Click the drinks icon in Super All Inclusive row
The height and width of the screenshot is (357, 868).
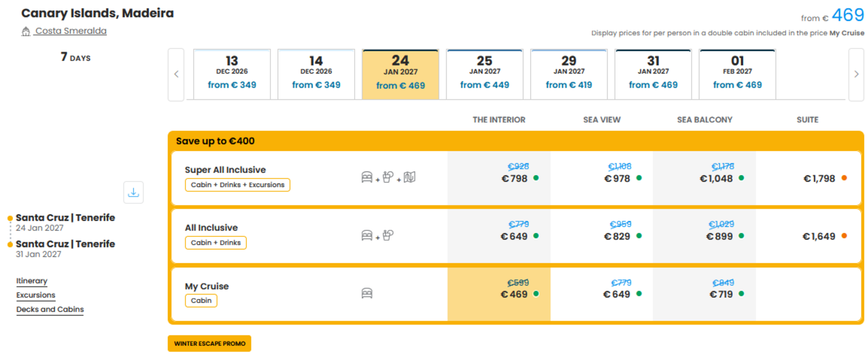pyautogui.click(x=388, y=177)
